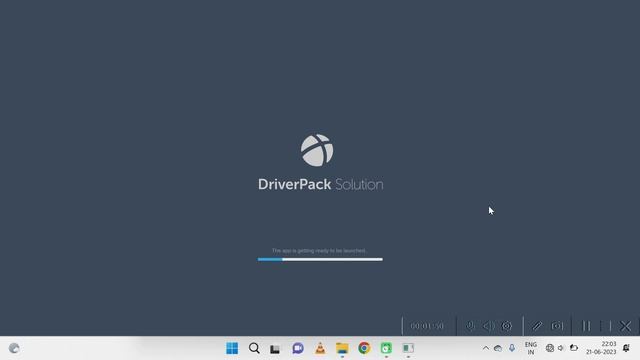
Task: Click the recorder elapsed time display
Action: click(x=427, y=326)
